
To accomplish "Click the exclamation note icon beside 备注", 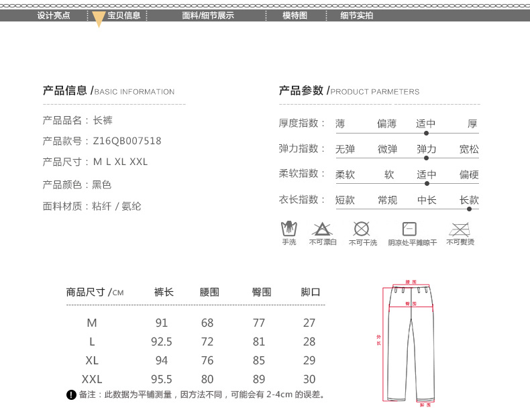I will [x=71, y=395].
